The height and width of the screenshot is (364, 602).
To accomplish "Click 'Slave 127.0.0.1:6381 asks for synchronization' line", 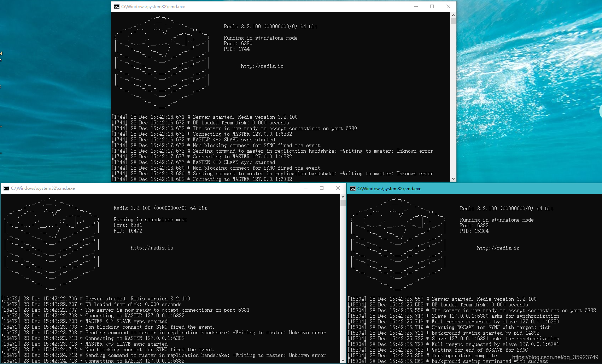I will [x=454, y=339].
